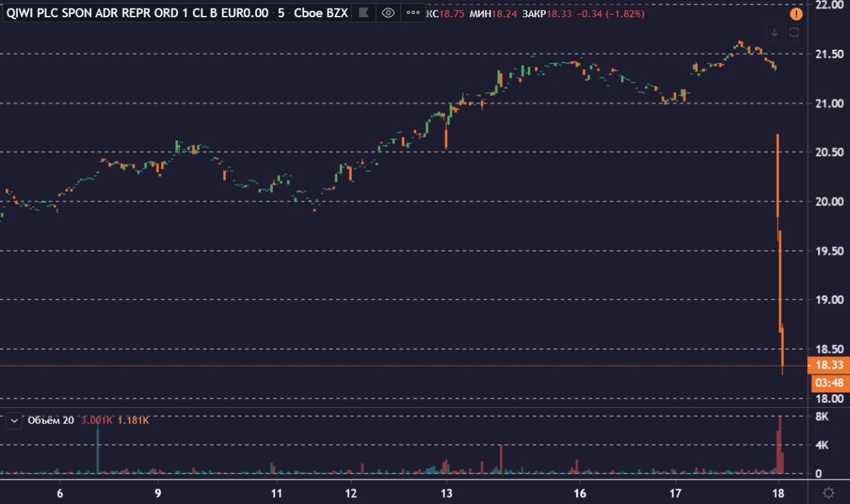Click the 1.181K volume average value
Image resolution: width=850 pixels, height=504 pixels.
tap(133, 421)
